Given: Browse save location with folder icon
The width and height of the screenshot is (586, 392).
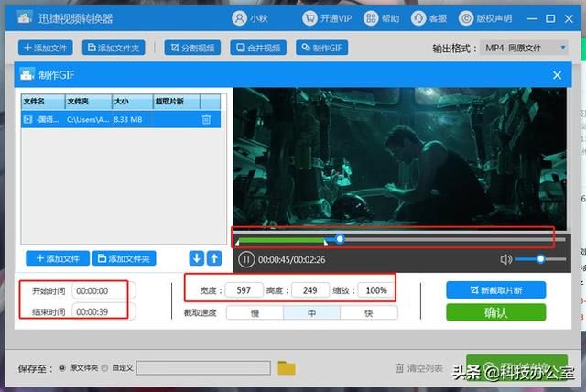Looking at the screenshot, I should click(287, 367).
